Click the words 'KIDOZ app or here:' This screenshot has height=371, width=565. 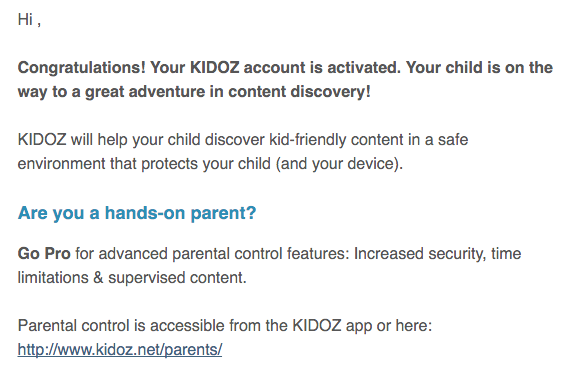pos(362,326)
